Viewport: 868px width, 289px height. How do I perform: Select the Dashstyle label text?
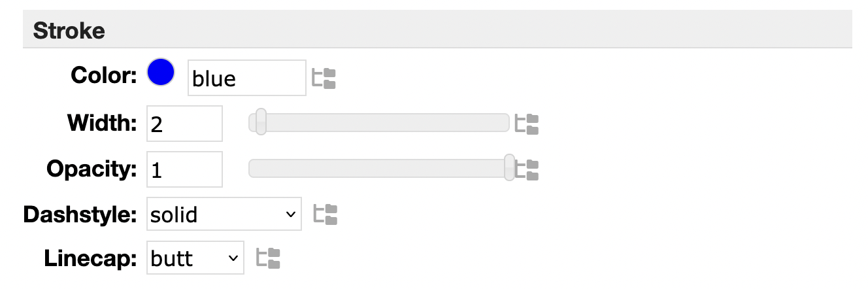(80, 214)
